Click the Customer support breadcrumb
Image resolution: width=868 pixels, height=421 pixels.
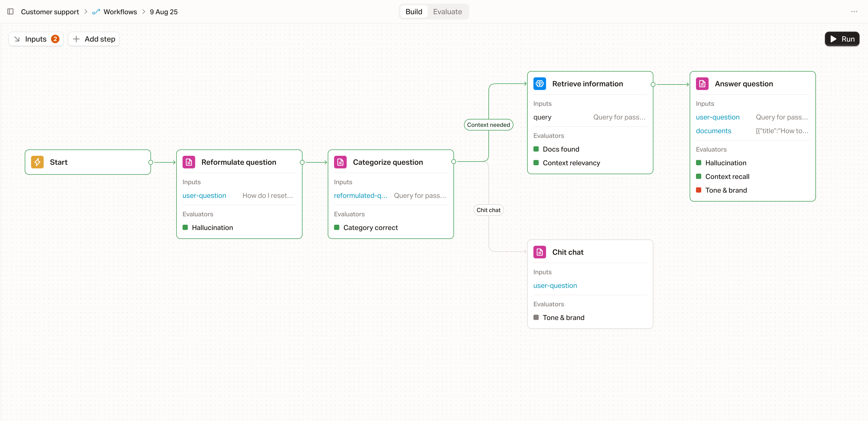pos(50,12)
